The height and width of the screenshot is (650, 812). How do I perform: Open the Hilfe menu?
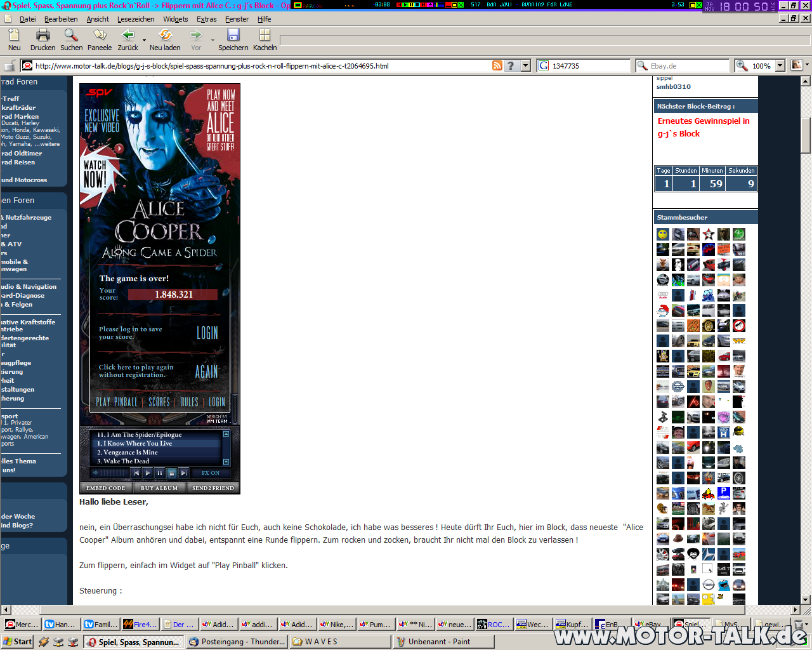(265, 19)
